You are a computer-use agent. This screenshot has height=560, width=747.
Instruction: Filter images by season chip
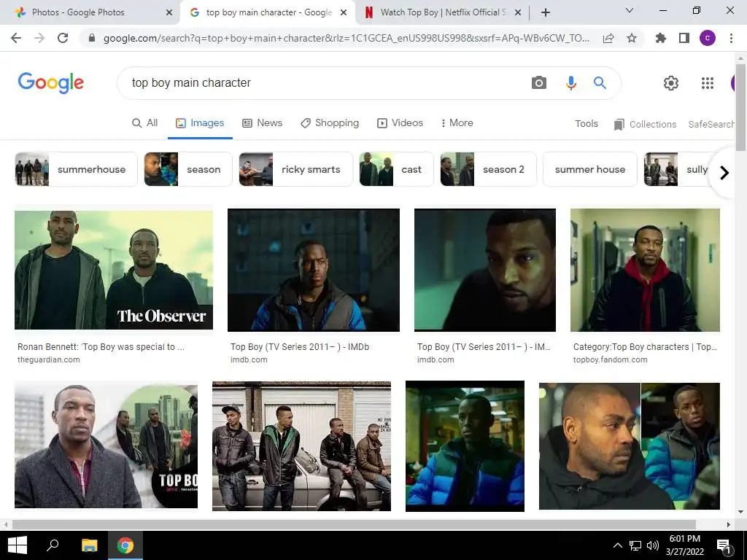click(188, 169)
